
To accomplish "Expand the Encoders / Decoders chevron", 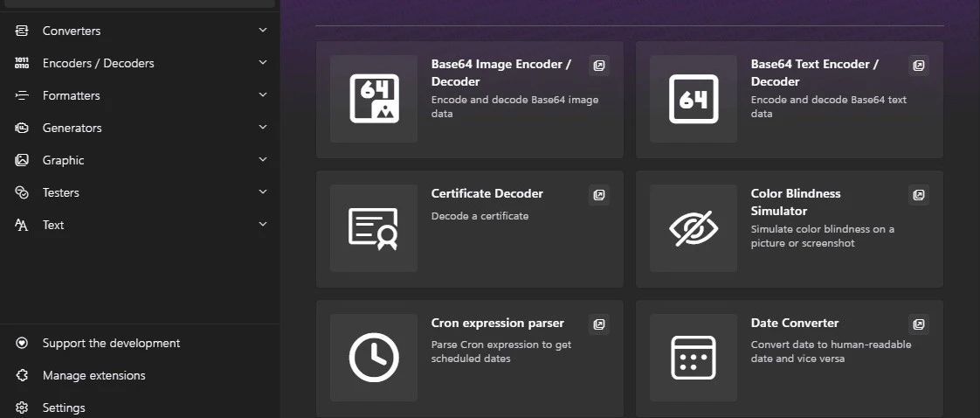I will (x=263, y=63).
